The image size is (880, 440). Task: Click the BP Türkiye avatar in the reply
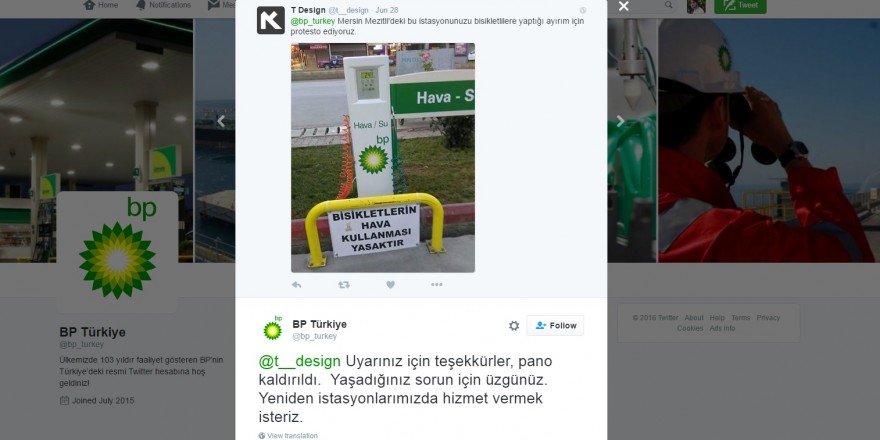click(x=273, y=329)
